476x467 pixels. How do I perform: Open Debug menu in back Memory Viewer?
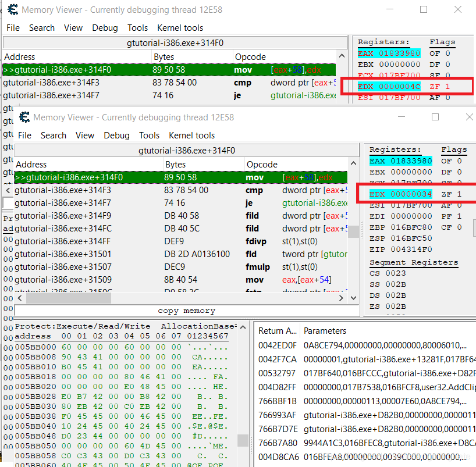105,28
